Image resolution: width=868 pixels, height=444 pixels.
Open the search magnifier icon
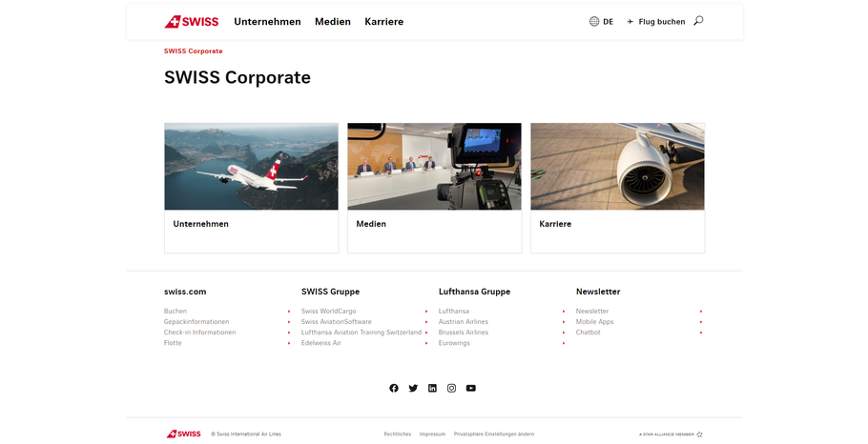click(x=698, y=21)
